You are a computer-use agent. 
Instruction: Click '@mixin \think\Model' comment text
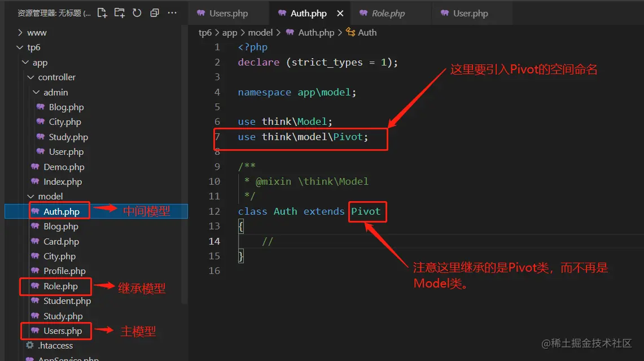pos(312,181)
